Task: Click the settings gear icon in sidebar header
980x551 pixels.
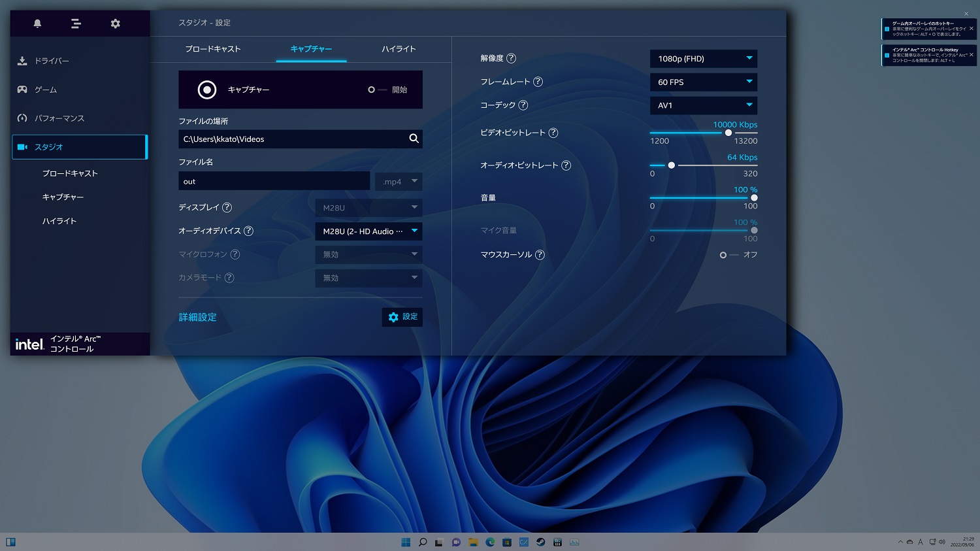Action: tap(116, 24)
